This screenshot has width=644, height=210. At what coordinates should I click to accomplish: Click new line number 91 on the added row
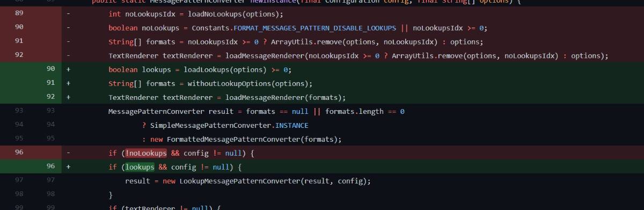tap(51, 83)
